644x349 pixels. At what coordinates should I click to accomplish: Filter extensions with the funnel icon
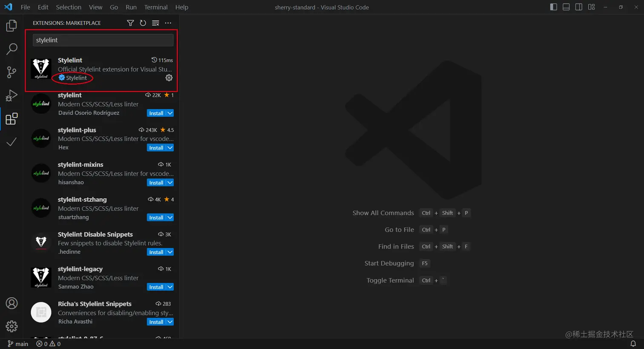tap(130, 23)
